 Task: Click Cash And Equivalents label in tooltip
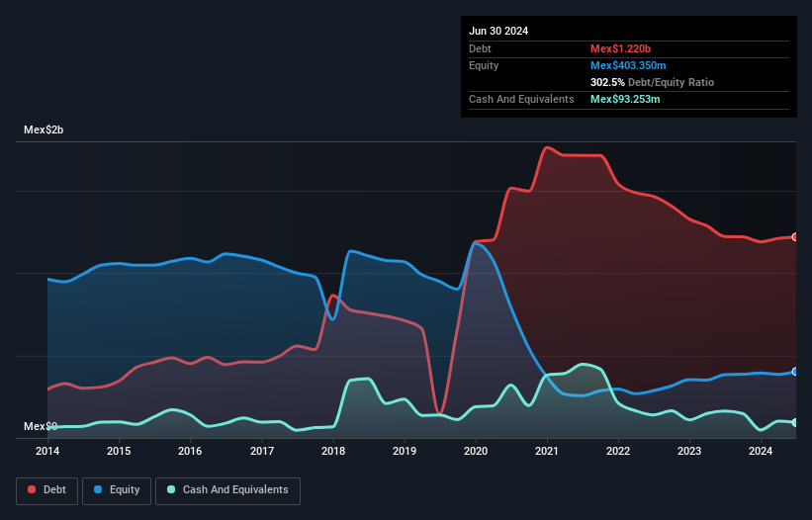coord(521,99)
